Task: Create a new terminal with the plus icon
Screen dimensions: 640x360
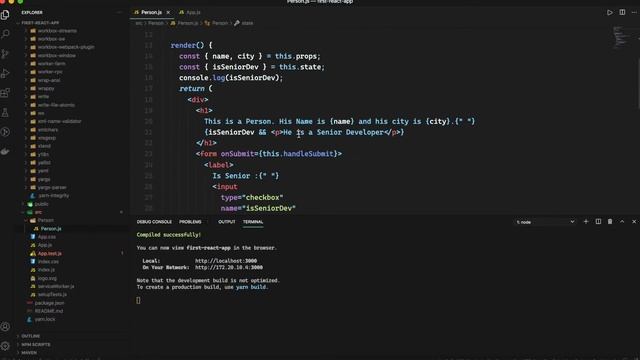Action: pos(586,222)
